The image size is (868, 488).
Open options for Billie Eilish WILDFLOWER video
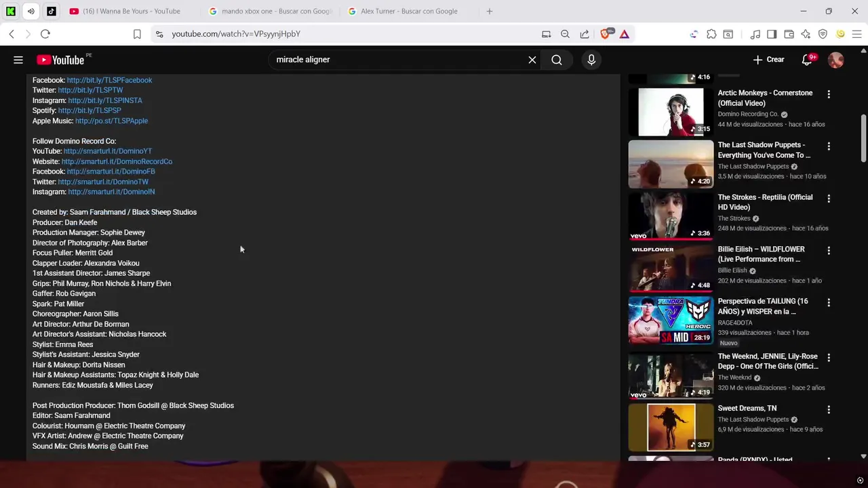(x=828, y=251)
